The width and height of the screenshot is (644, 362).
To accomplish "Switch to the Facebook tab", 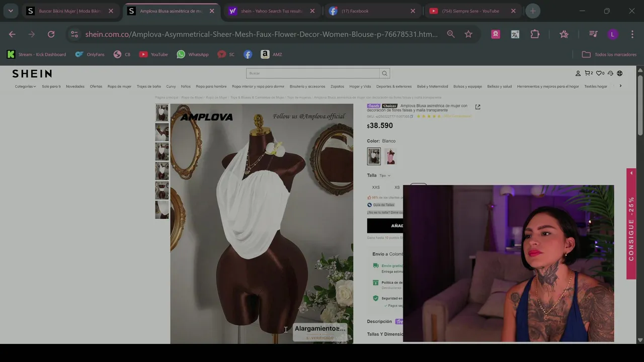I will (x=372, y=11).
